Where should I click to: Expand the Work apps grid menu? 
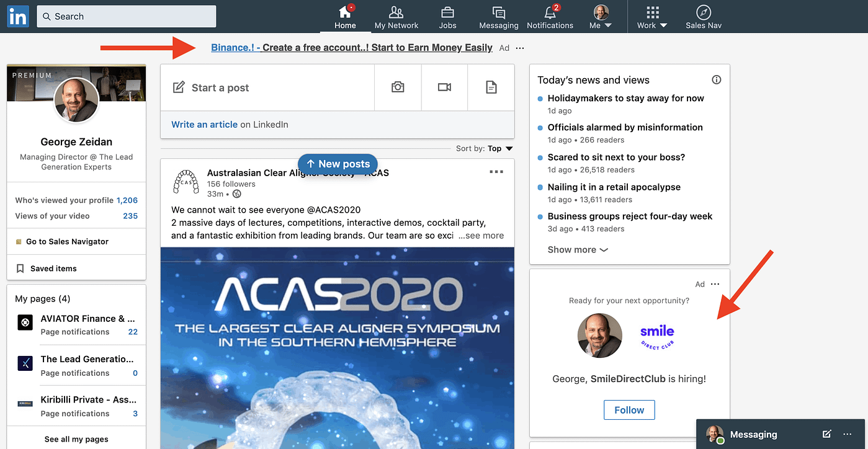click(x=652, y=17)
